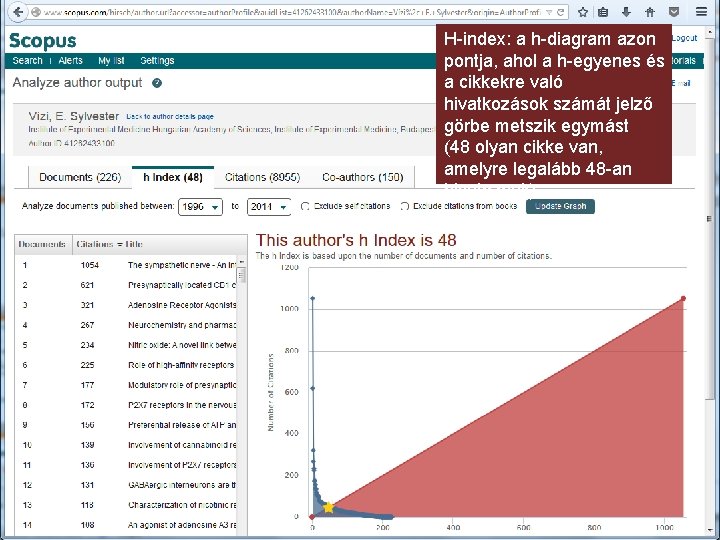Open downloads arrow icon in toolbar

coord(626,12)
